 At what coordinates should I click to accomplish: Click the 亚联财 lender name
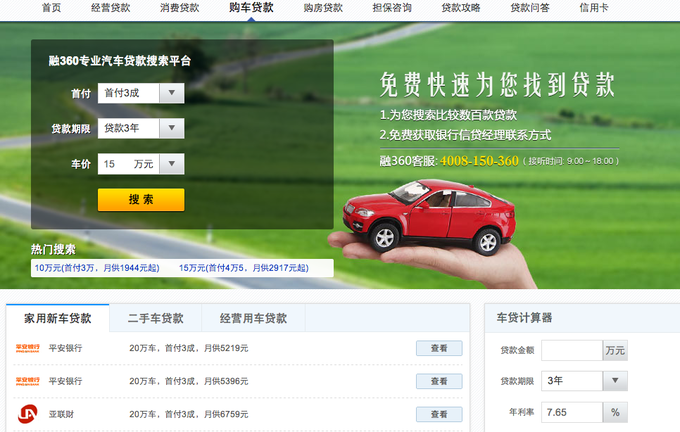pyautogui.click(x=61, y=414)
